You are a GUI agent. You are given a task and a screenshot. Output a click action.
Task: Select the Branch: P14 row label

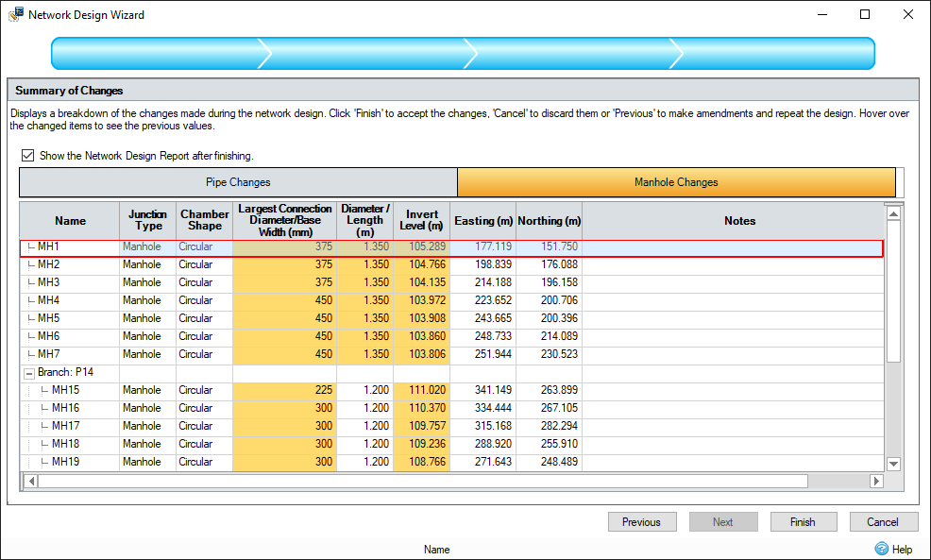tap(65, 372)
